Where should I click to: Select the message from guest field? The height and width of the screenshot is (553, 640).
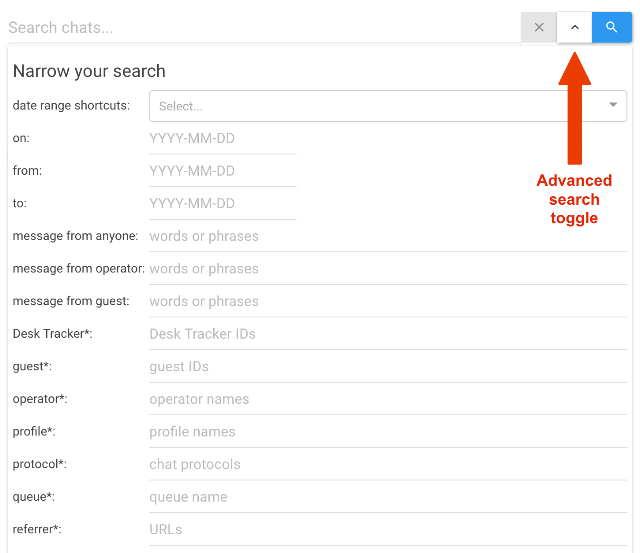pos(387,301)
